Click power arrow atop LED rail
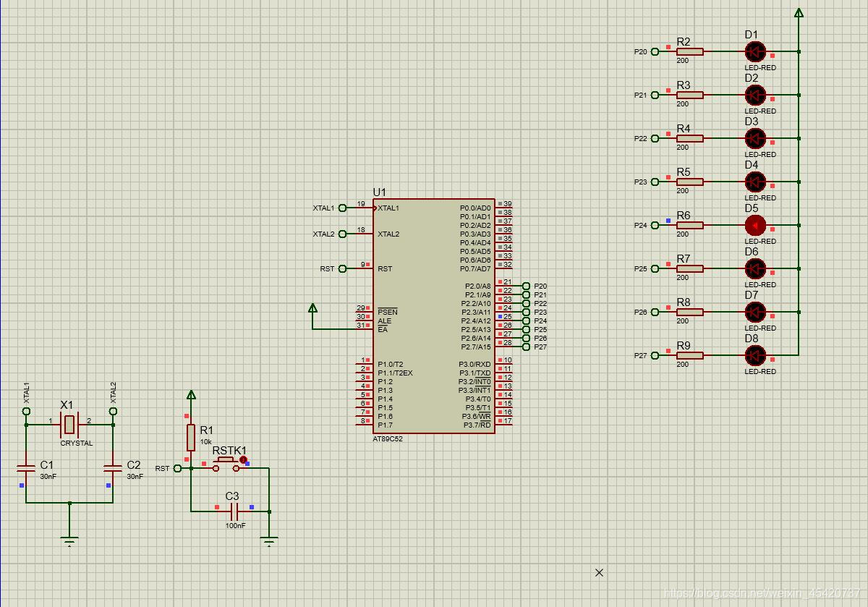 coord(799,12)
